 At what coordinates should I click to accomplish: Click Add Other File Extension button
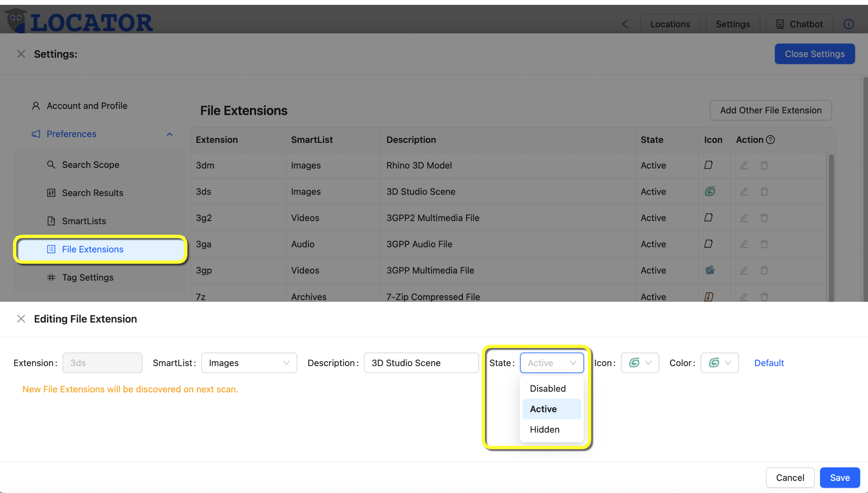771,110
